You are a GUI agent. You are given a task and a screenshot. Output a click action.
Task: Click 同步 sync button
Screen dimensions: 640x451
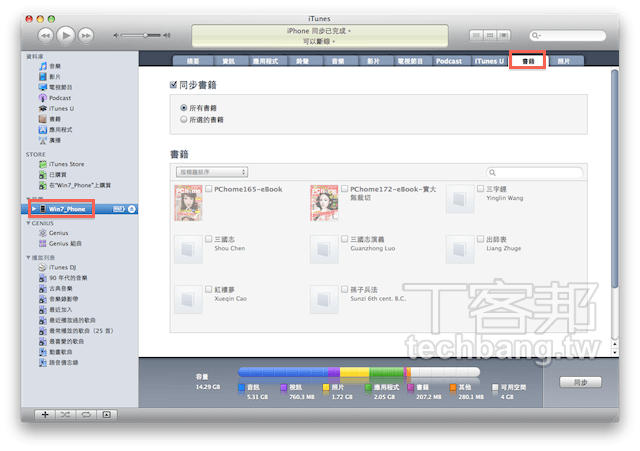580,382
